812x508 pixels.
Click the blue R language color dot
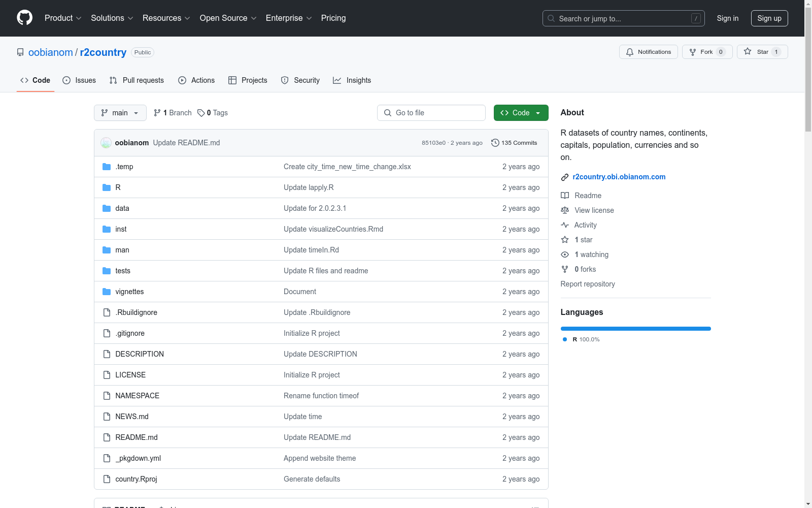[565, 339]
